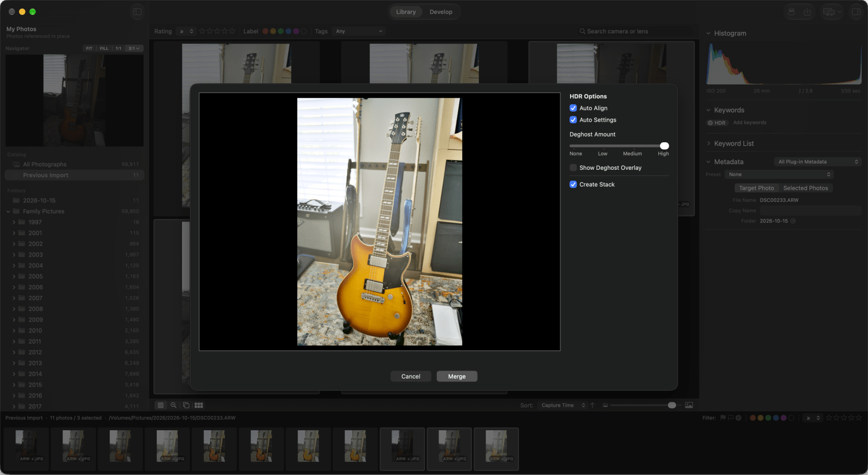
Task: Toggle the left sidebar panel icon
Action: point(137,11)
